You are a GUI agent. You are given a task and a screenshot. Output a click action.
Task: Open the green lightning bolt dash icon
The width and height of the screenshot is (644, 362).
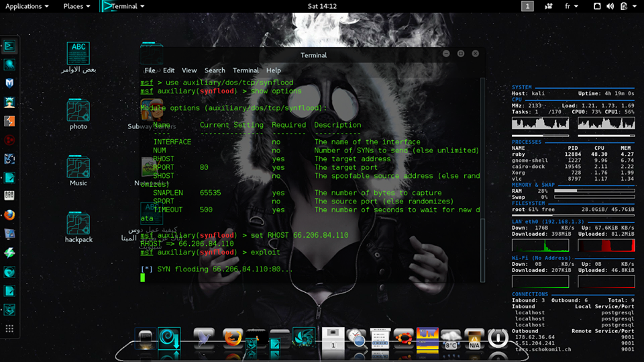[9, 253]
